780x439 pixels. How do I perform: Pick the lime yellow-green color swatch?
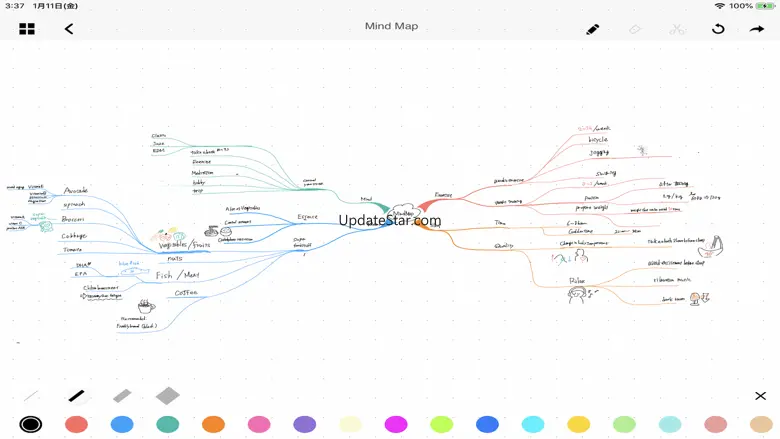[442, 424]
